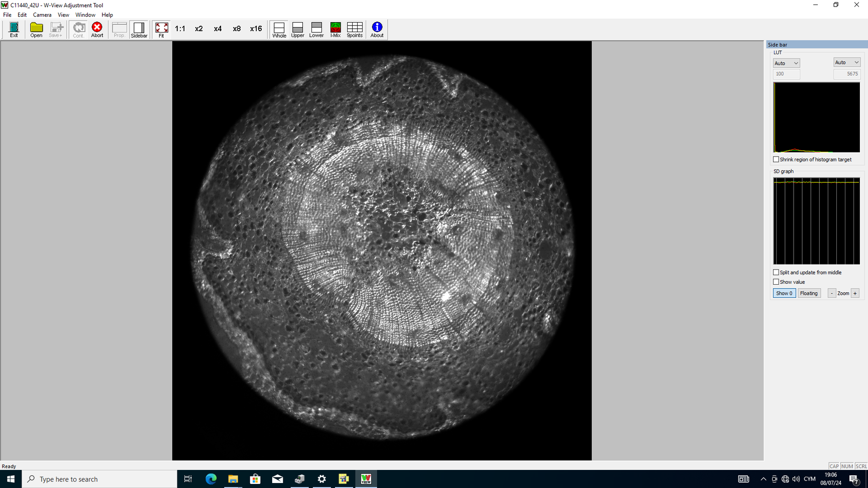Set zoom to x4
This screenshot has height=488, width=868.
218,29
